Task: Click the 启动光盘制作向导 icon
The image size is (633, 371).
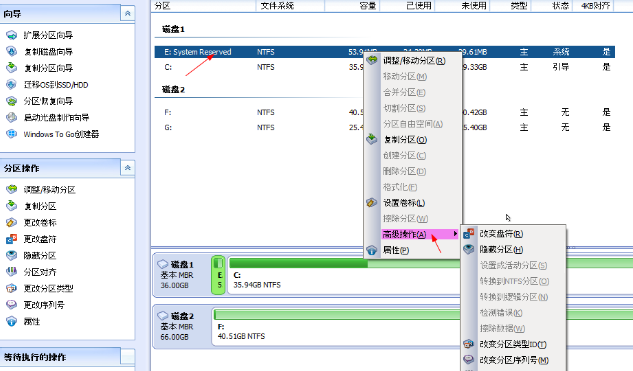Action: (x=12, y=117)
